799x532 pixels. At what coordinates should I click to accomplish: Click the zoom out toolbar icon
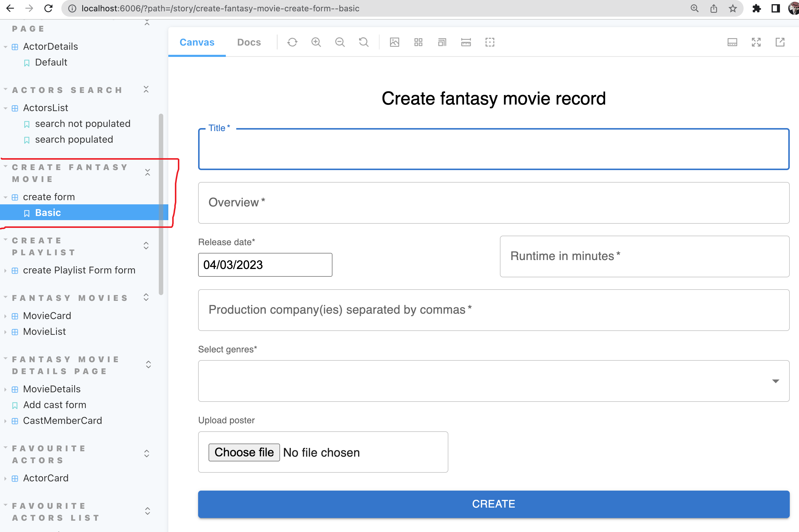(x=340, y=42)
